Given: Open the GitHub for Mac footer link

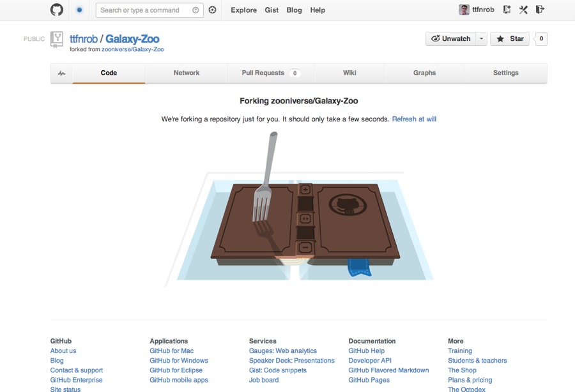Looking at the screenshot, I should coord(171,351).
